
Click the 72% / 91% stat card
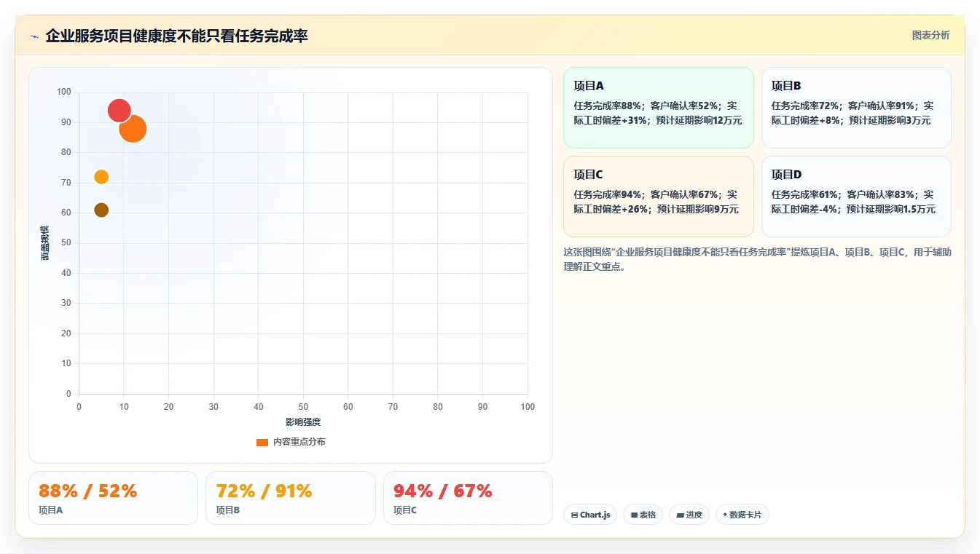[291, 498]
